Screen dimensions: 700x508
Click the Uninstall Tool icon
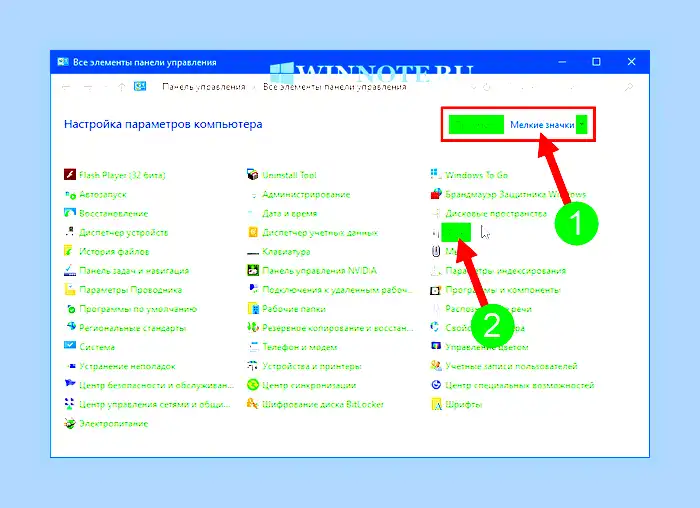click(253, 175)
